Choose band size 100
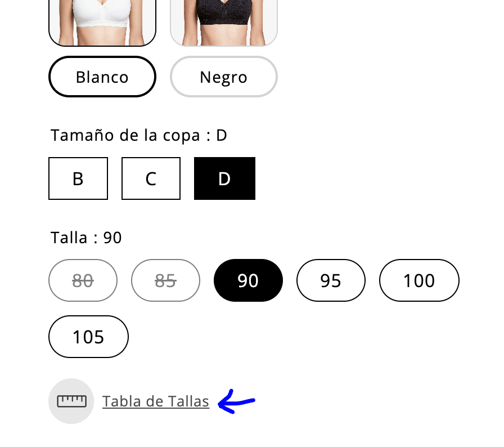The width and height of the screenshot is (504, 447). [x=419, y=280]
